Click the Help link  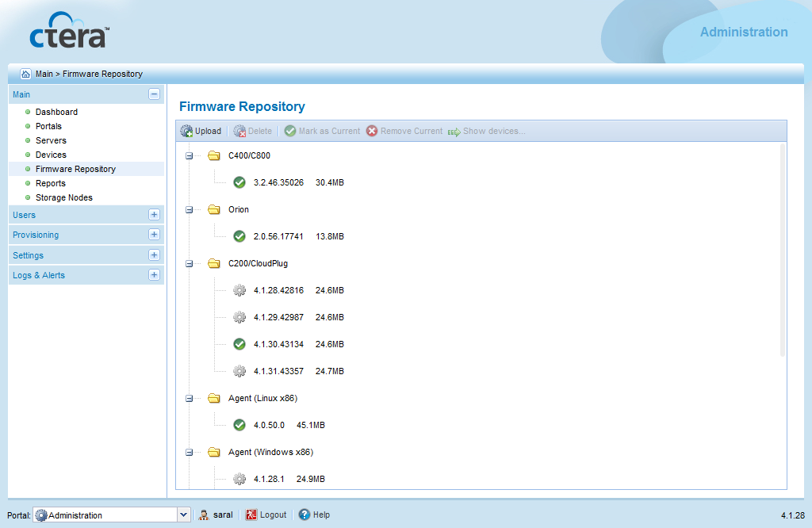click(x=321, y=515)
